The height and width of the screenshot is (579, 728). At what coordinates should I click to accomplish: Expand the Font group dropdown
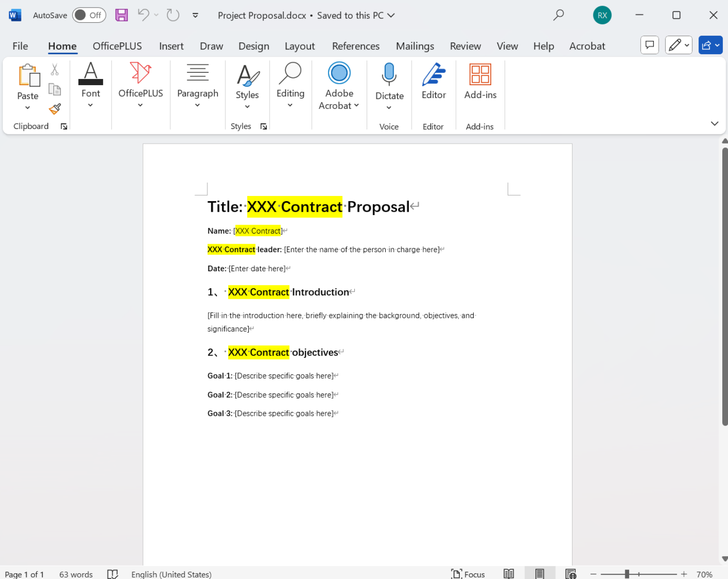coord(90,106)
